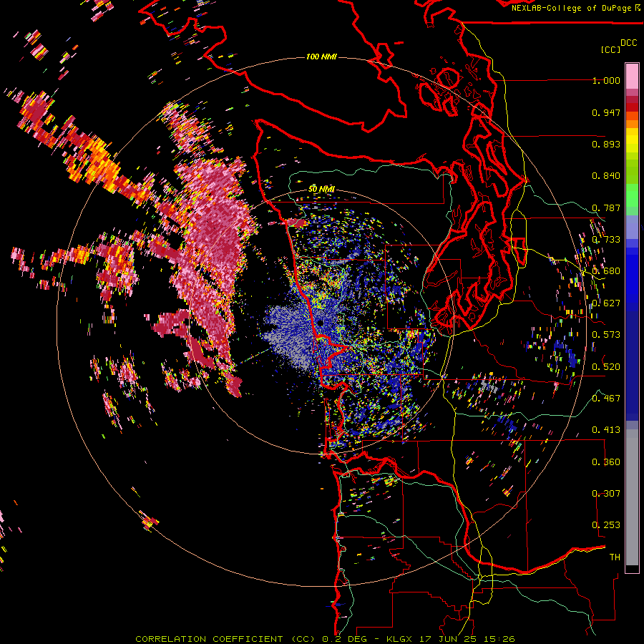The height and width of the screenshot is (644, 644).
Task: Select the 1.000 value on the color scale
Action: 606,80
